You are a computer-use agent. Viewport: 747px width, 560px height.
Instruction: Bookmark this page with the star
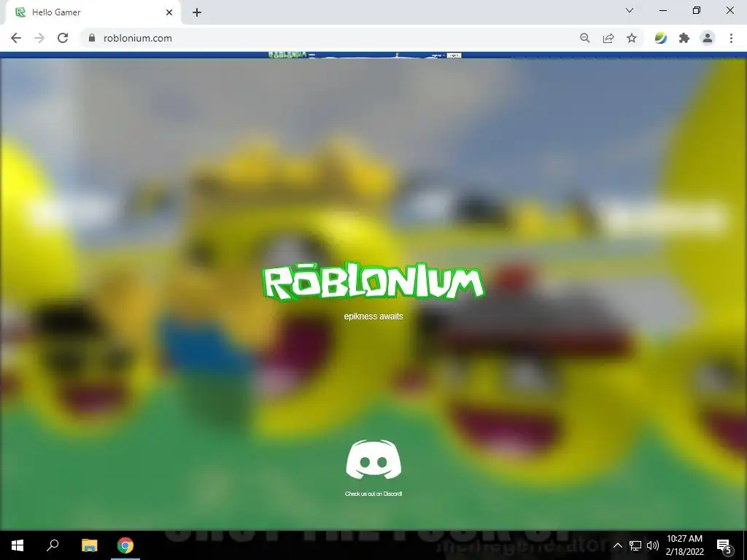pyautogui.click(x=632, y=38)
